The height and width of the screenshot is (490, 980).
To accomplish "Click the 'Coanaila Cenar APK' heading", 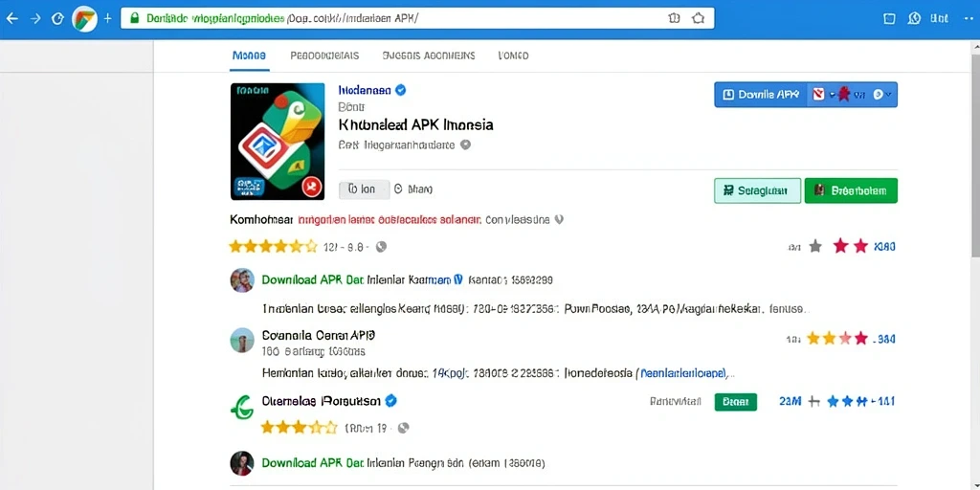I will point(319,334).
